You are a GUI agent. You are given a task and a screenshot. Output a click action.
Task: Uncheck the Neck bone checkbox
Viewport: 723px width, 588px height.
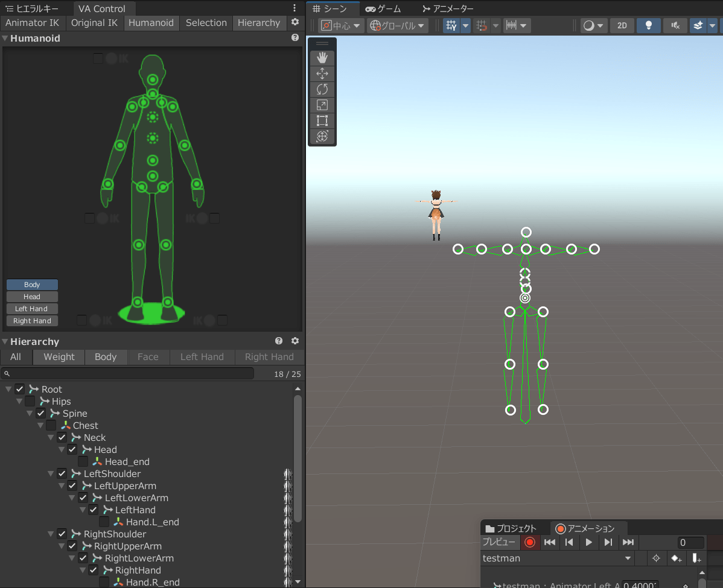[x=62, y=437]
